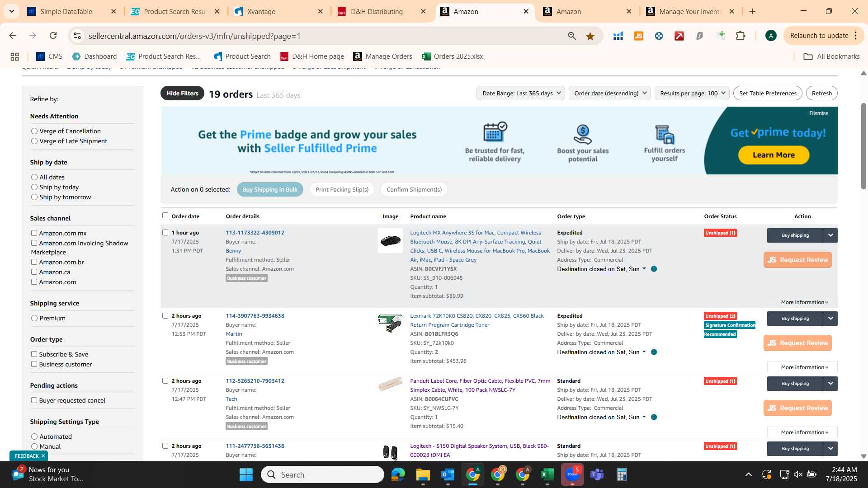
Task: Click the info icon for order 113-1173322-4309012
Action: pos(654,269)
